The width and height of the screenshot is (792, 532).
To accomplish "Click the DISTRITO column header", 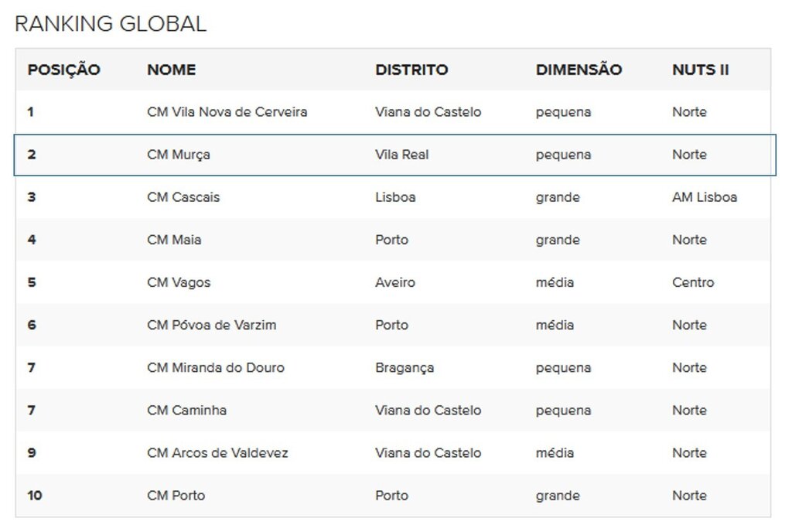I will (411, 70).
